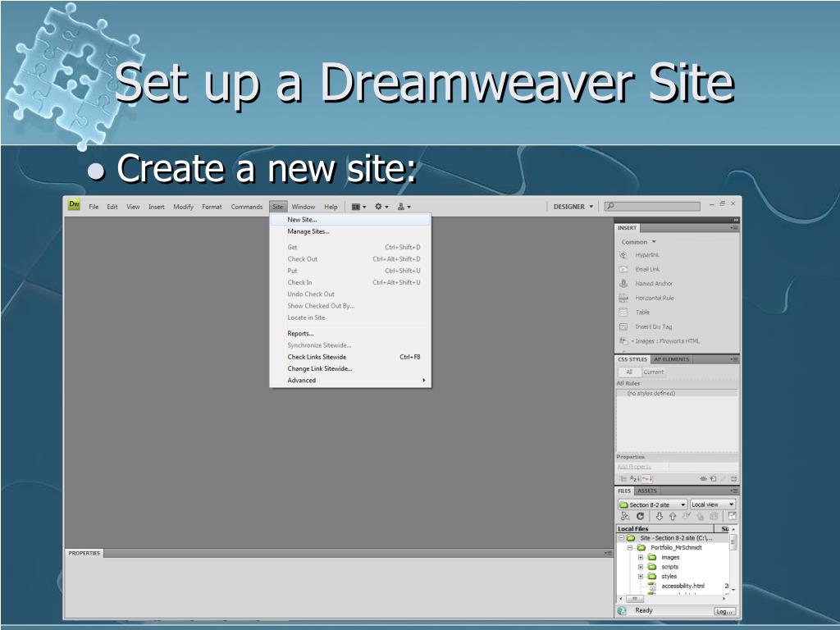Open the DESIGNER workspace switcher
The height and width of the screenshot is (630, 840).
pyautogui.click(x=573, y=207)
